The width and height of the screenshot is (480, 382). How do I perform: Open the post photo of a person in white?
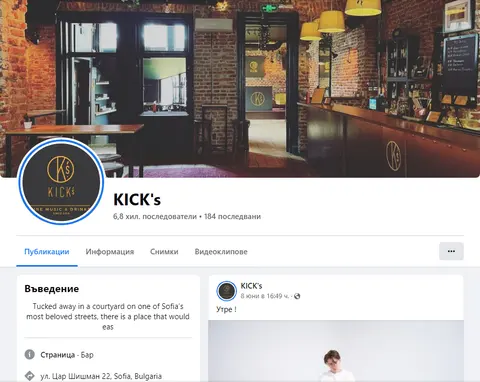click(336, 351)
